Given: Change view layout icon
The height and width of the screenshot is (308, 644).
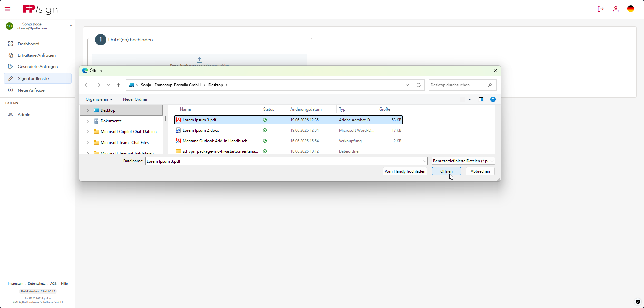Looking at the screenshot, I should pos(462,99).
